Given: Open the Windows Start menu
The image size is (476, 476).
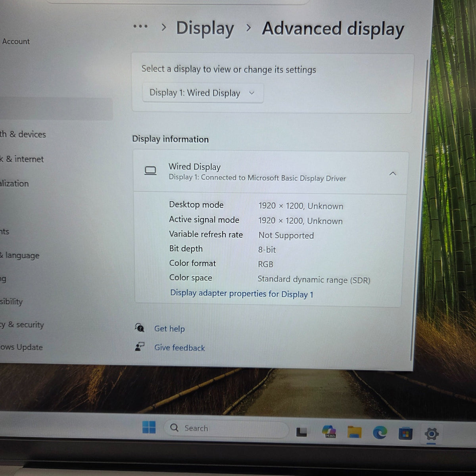Looking at the screenshot, I should pos(149,428).
